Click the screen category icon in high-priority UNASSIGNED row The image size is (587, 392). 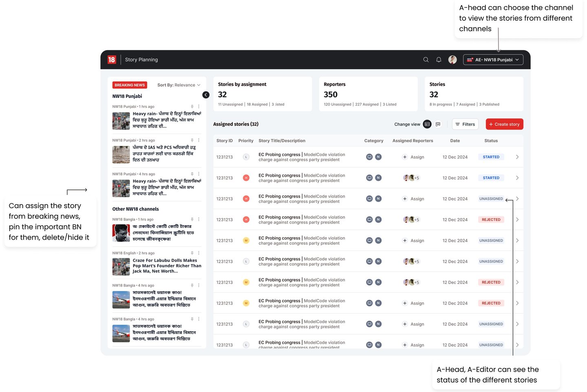[x=369, y=199]
